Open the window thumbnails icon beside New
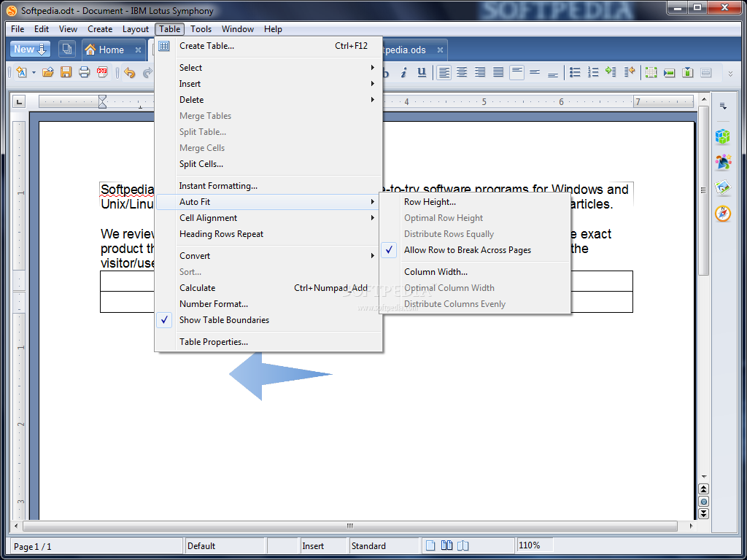The image size is (747, 560). [67, 49]
